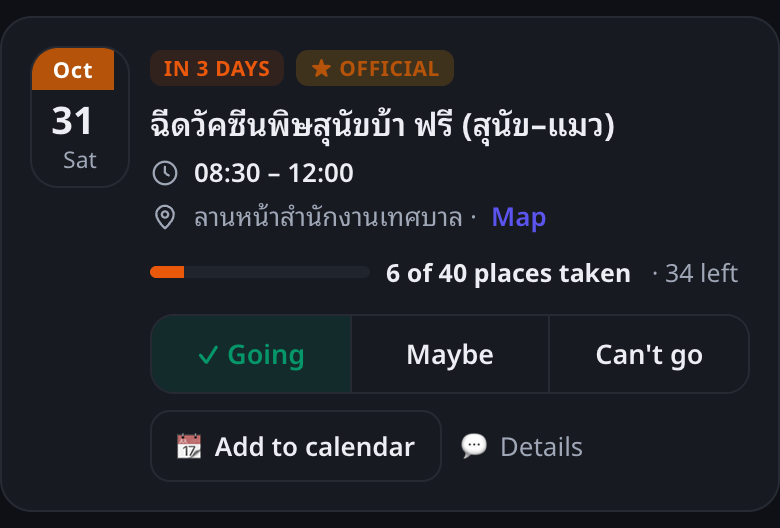Click the Oct 31 Sat date tile
The height and width of the screenshot is (528, 780).
(80, 117)
